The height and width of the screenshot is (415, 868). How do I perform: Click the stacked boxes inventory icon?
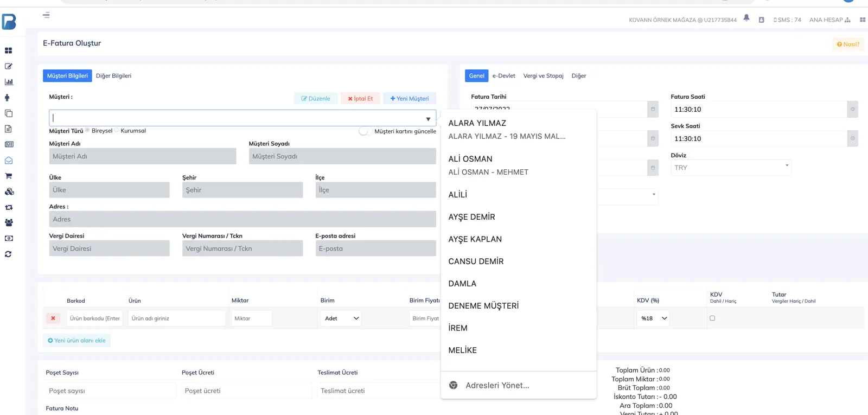9,191
